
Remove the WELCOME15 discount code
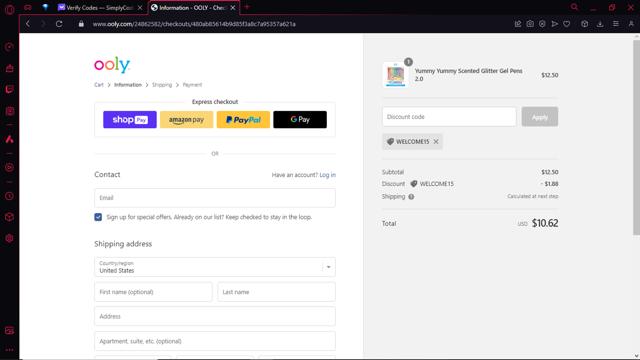pos(436,142)
